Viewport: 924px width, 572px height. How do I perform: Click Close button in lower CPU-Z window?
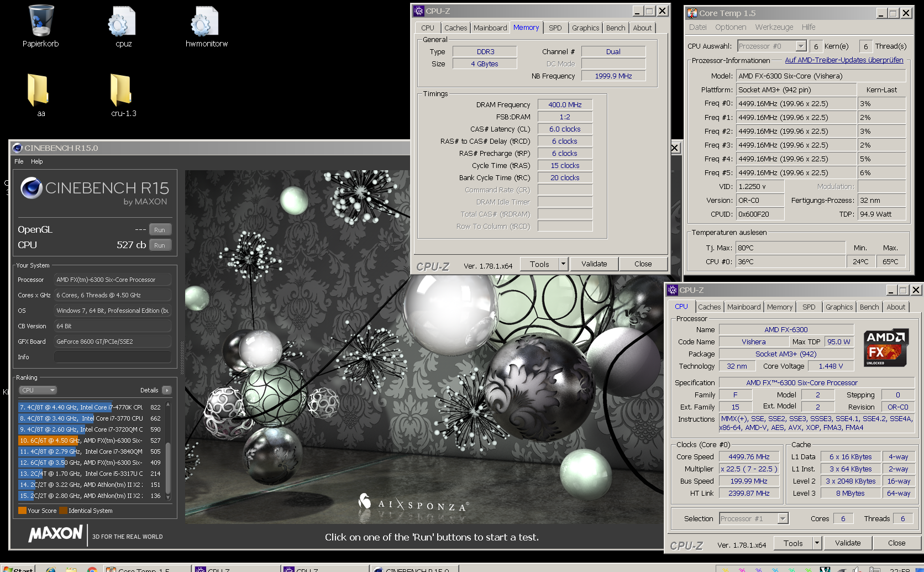click(896, 543)
